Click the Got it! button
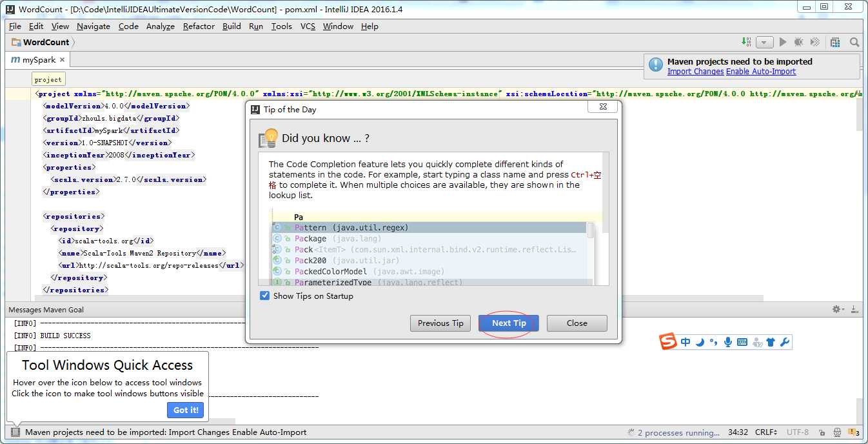The height and width of the screenshot is (444, 868). (186, 410)
